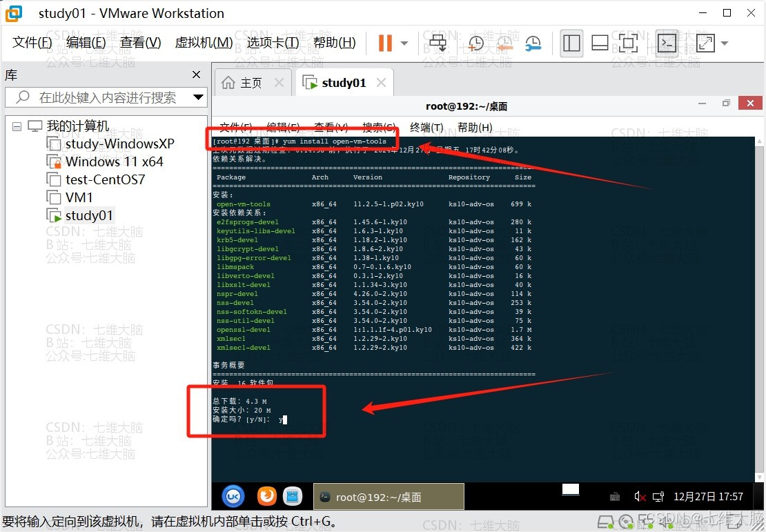
Task: Send Ctrl+Alt+Del to the virtual machine
Action: 438,43
